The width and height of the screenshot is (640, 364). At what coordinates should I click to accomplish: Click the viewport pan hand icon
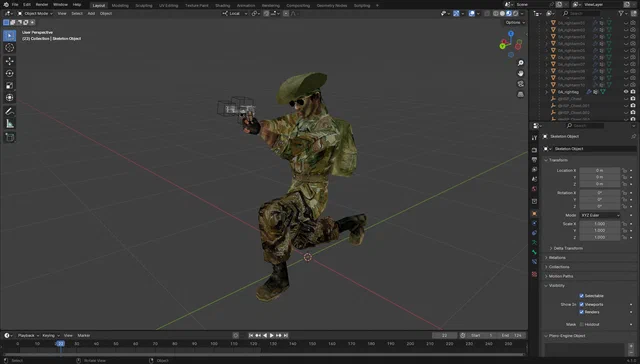tap(520, 73)
